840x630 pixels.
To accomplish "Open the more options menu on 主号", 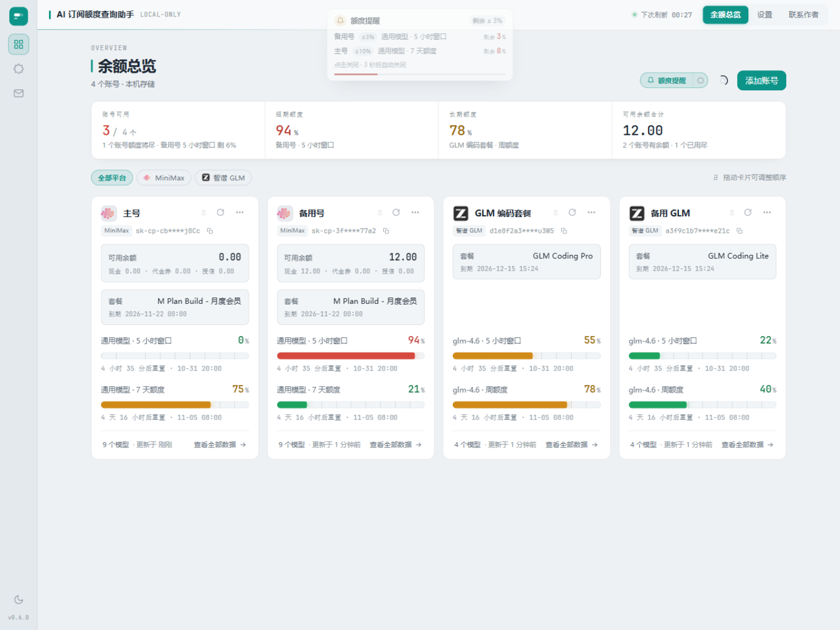I will (x=240, y=212).
